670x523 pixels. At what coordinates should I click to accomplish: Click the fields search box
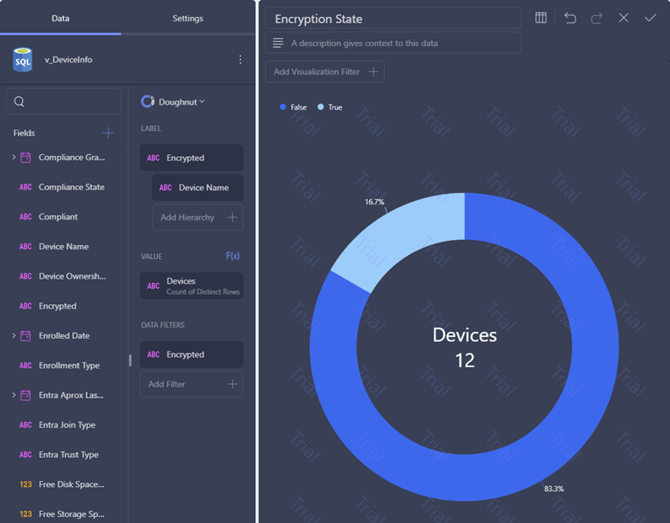[x=64, y=101]
